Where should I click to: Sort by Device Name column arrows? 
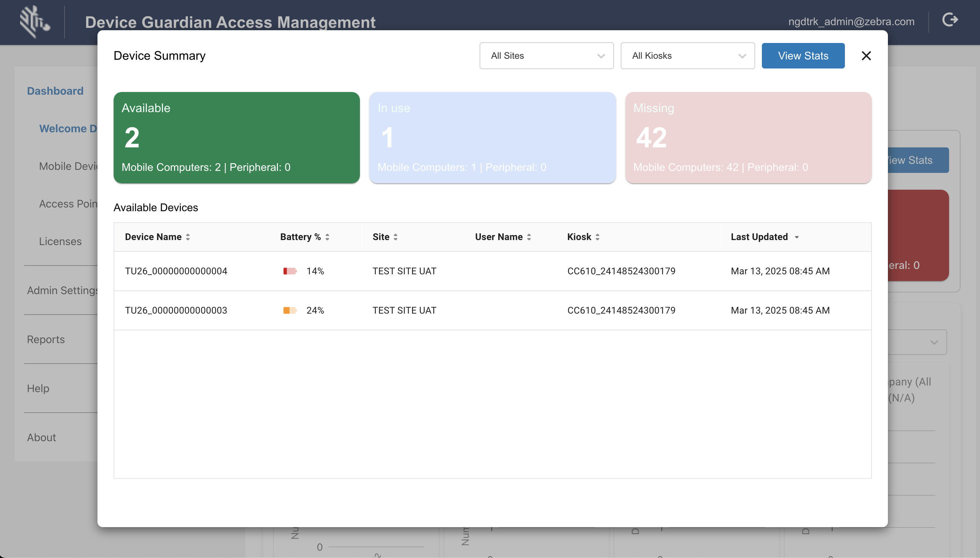[x=188, y=237]
